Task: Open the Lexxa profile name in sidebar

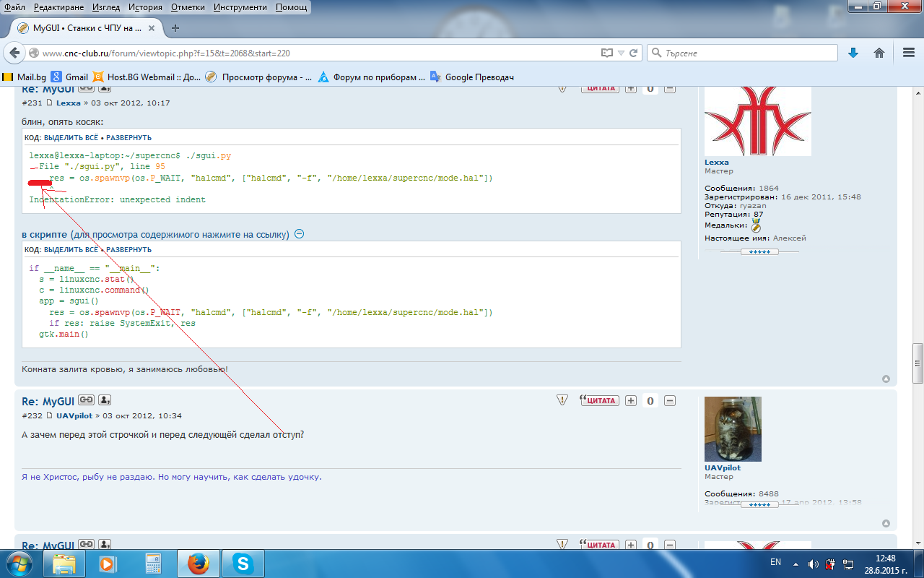Action: [x=717, y=163]
